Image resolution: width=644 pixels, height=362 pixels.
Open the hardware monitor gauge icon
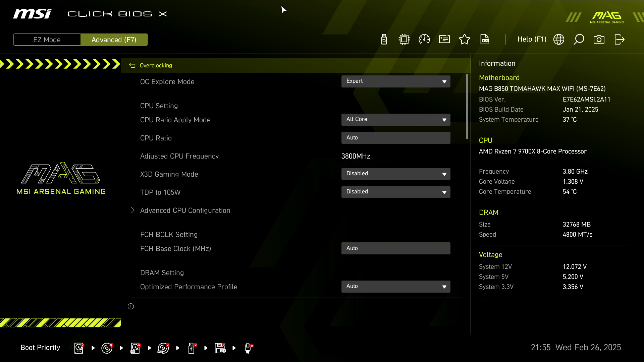click(424, 40)
